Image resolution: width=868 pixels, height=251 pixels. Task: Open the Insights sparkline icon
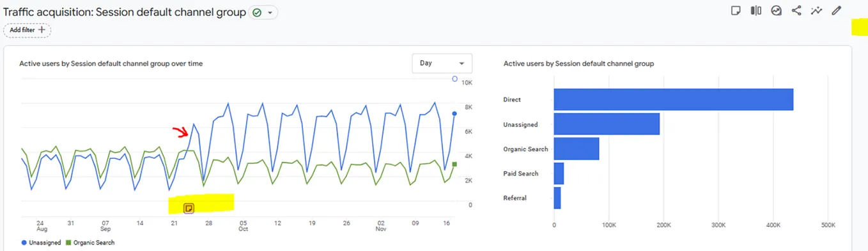click(816, 10)
